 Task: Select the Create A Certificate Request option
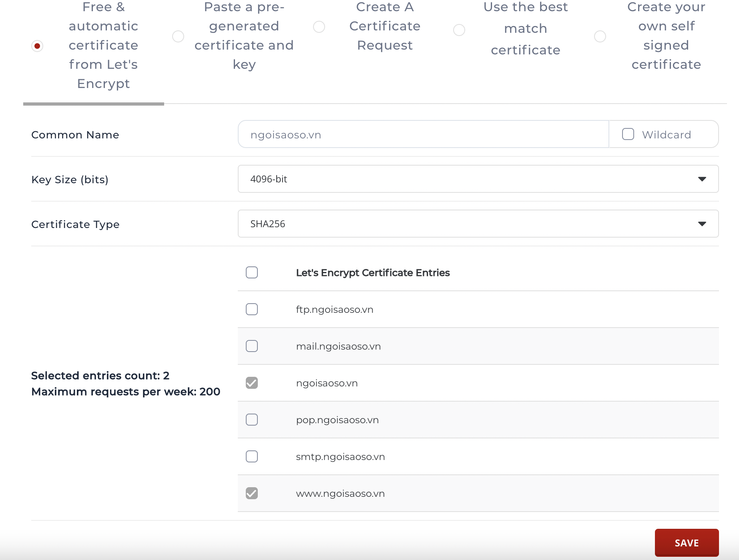click(x=319, y=27)
